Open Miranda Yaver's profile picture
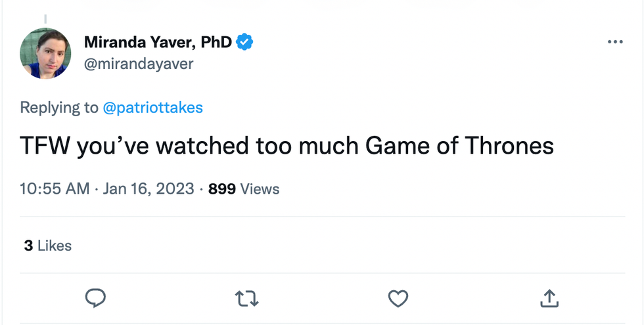Screen dimensions: 644x325 click(45, 53)
